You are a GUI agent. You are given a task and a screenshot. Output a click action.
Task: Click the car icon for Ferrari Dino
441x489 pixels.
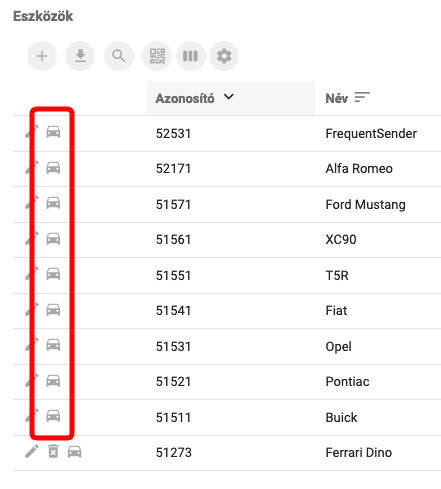coord(74,452)
